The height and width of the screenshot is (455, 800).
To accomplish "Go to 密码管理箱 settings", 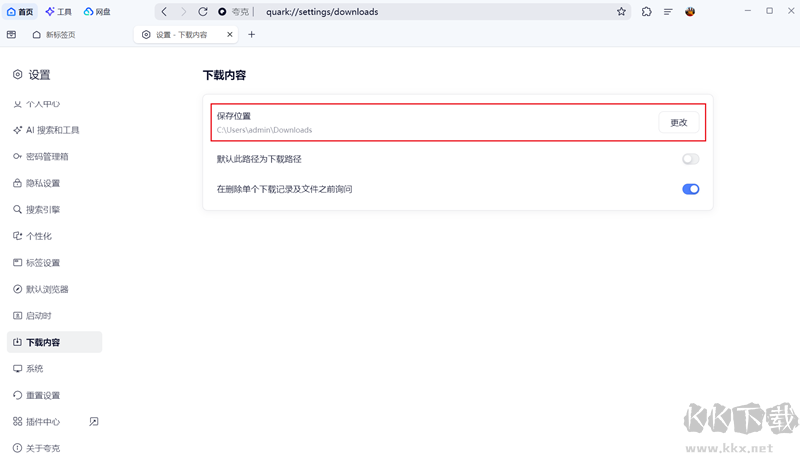I will (46, 157).
